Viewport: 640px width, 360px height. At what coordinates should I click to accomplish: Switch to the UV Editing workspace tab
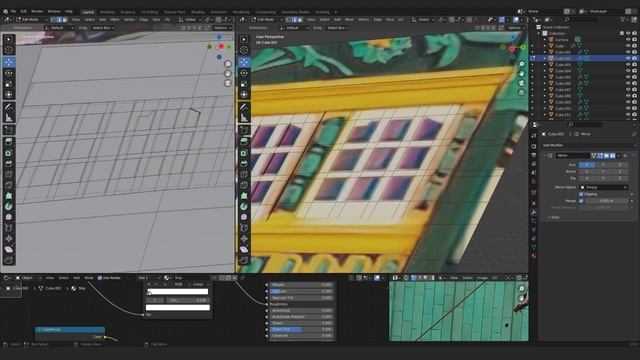[149, 12]
